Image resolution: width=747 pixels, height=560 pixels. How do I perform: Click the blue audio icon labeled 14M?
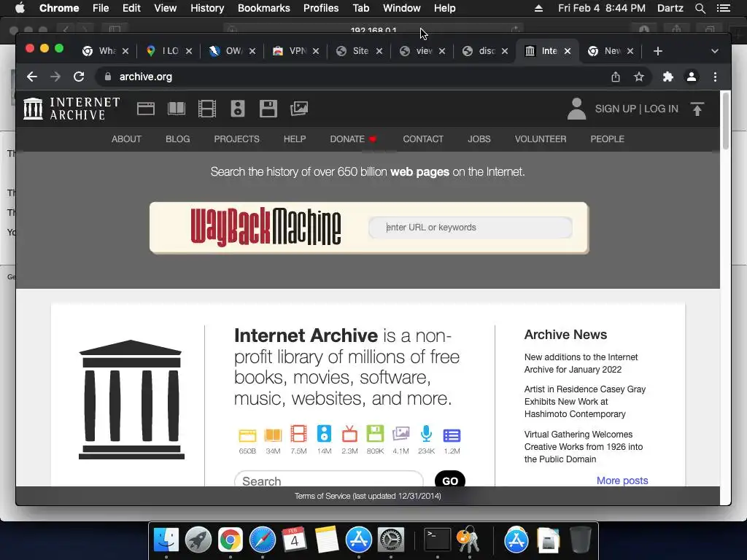pyautogui.click(x=324, y=434)
